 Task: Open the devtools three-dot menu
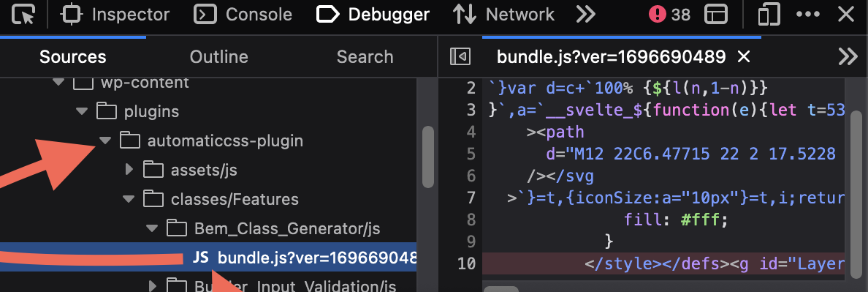pos(807,15)
